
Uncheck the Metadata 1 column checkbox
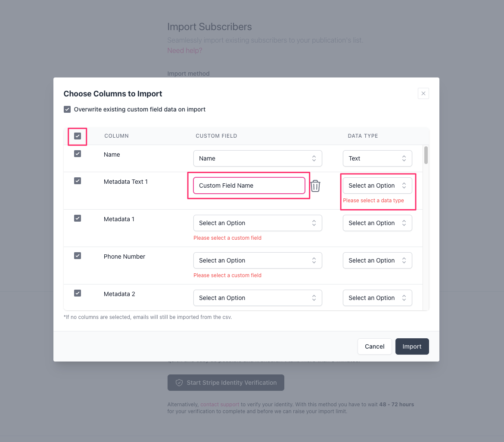tap(78, 218)
